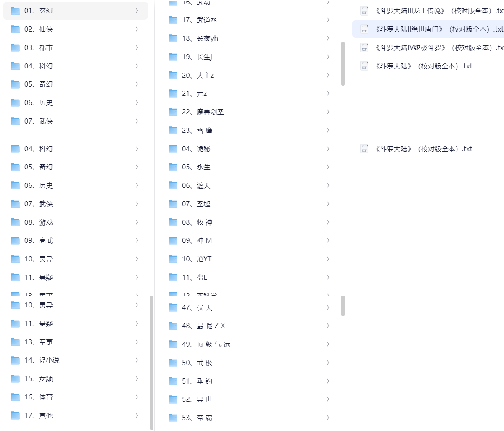Click the folder icon of 17、武道zs
Viewport: 504px width, 431px height.
[173, 20]
